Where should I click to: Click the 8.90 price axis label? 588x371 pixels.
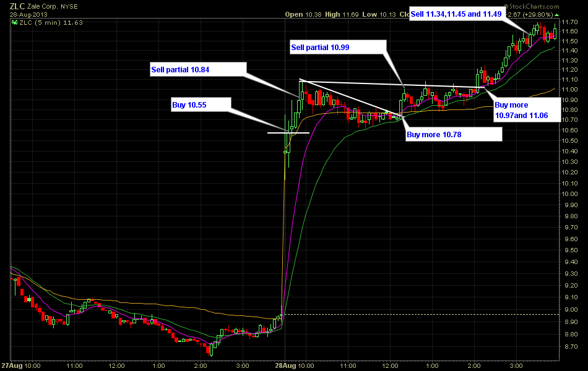[x=571, y=322]
